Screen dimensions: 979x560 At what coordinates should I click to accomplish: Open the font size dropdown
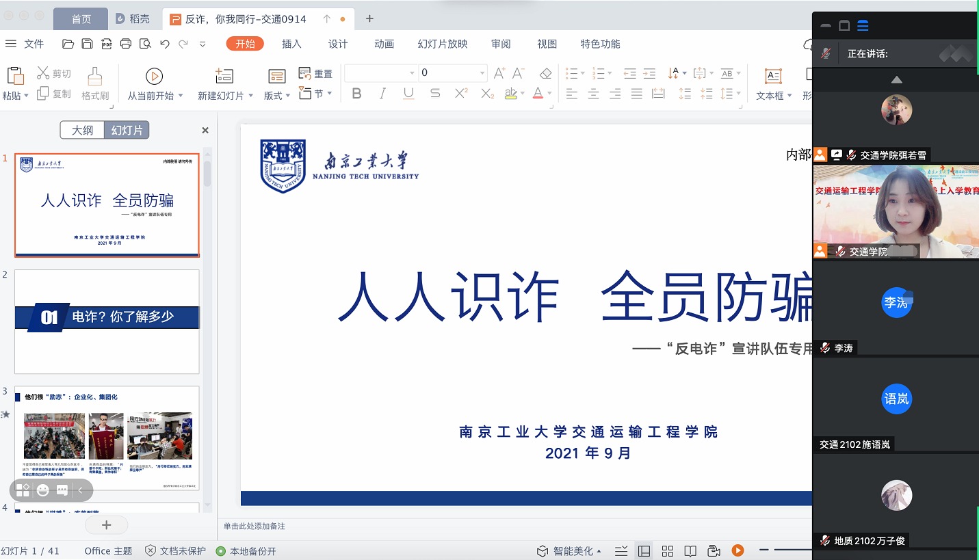click(482, 73)
